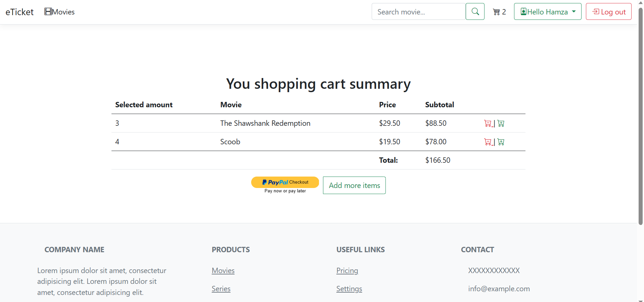Add one more Scoob ticket
The image size is (644, 302).
(501, 142)
